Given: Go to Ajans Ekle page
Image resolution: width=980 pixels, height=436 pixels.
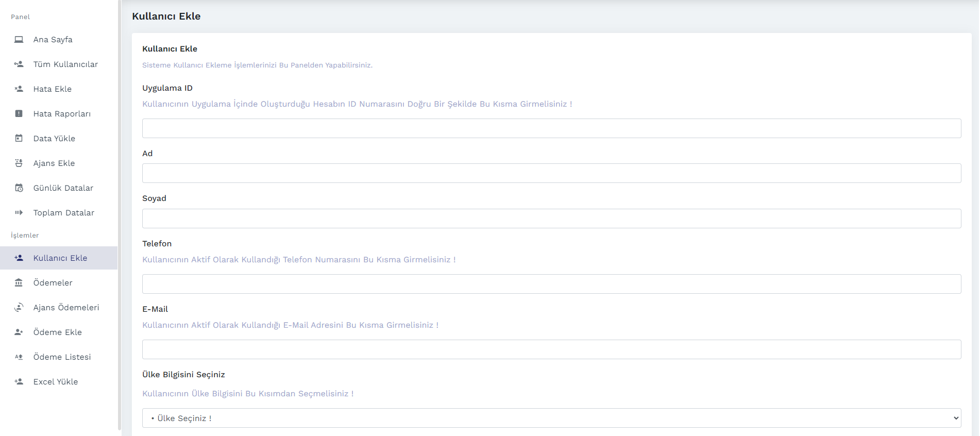Looking at the screenshot, I should [x=54, y=163].
